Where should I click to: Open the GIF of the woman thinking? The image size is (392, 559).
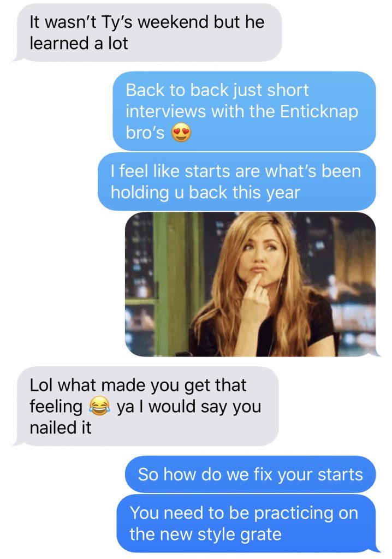[251, 284]
